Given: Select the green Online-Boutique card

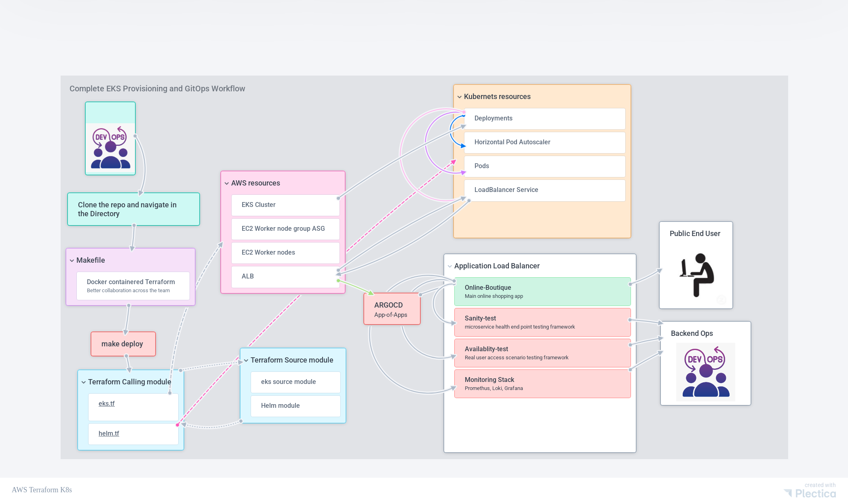Looking at the screenshot, I should click(x=542, y=291).
